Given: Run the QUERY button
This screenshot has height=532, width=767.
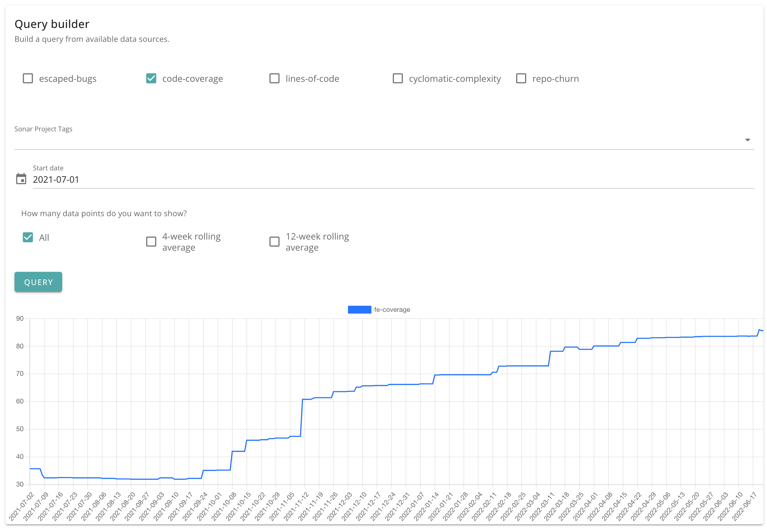Looking at the screenshot, I should coord(38,282).
